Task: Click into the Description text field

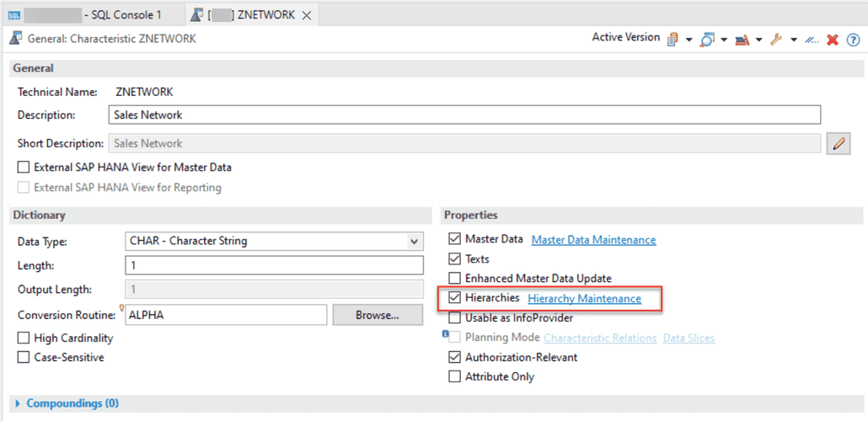Action: [x=463, y=115]
